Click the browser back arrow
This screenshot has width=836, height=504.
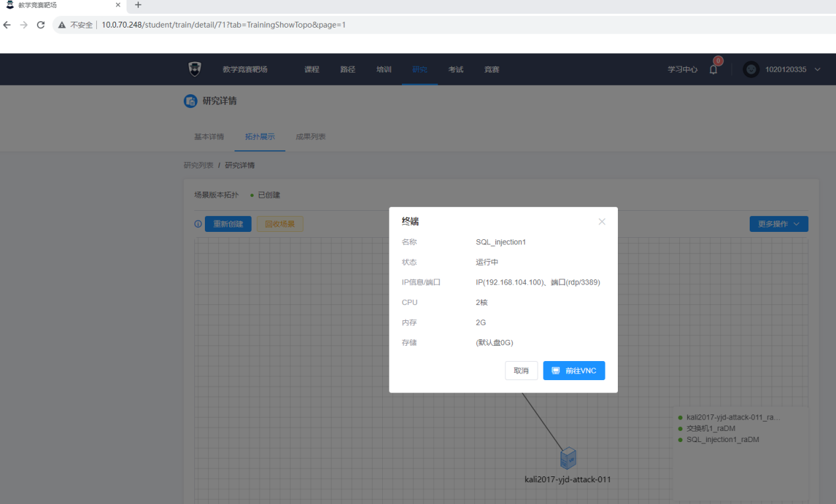[7, 25]
